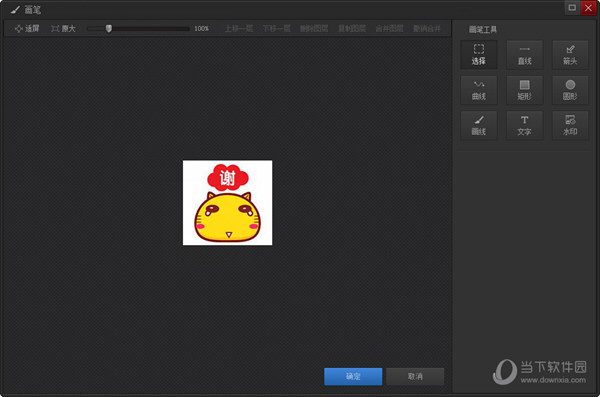Click the 撤销合并 undo merge option
Viewport: 600px width, 397px height.
click(x=427, y=29)
